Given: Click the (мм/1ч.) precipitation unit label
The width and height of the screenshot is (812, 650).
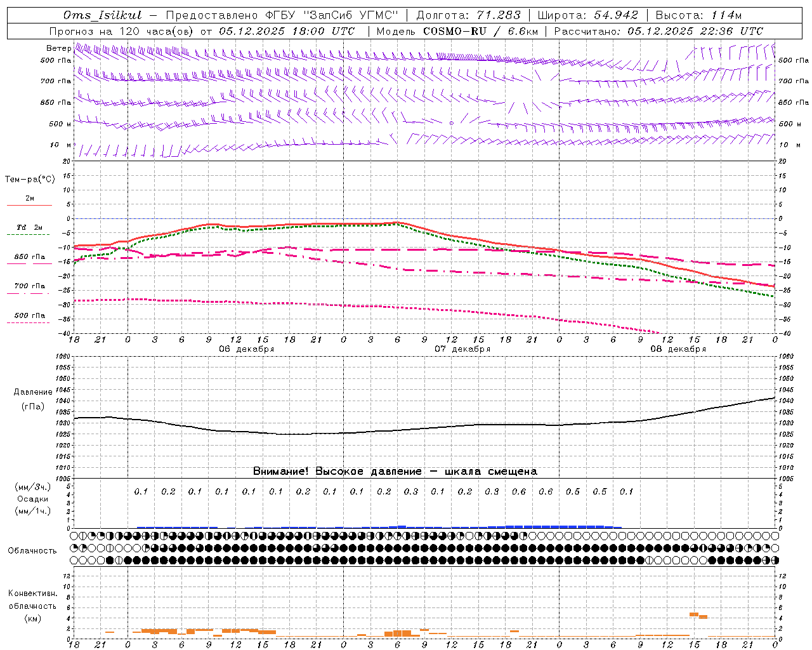Looking at the screenshot, I should (x=32, y=511).
